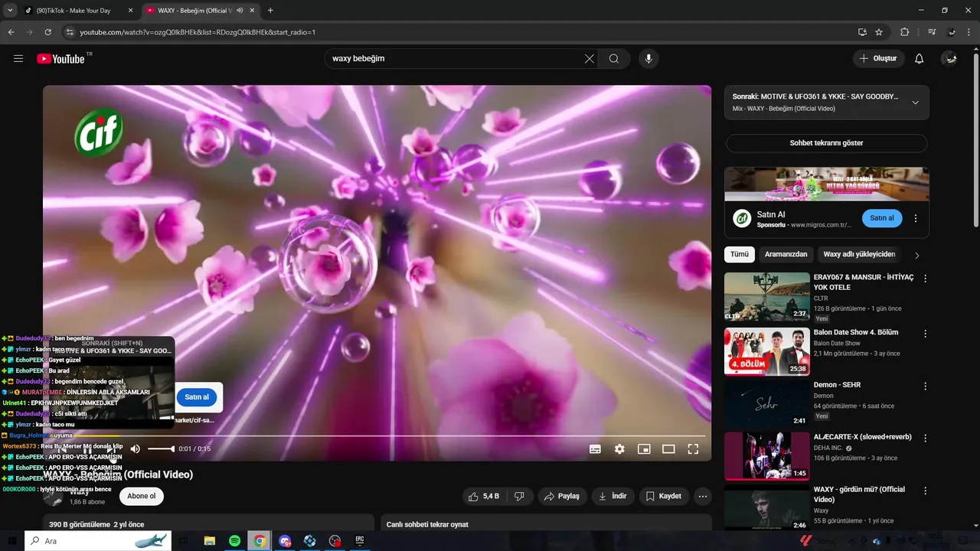Open a new browser tab
The height and width of the screenshot is (551, 980).
click(270, 10)
